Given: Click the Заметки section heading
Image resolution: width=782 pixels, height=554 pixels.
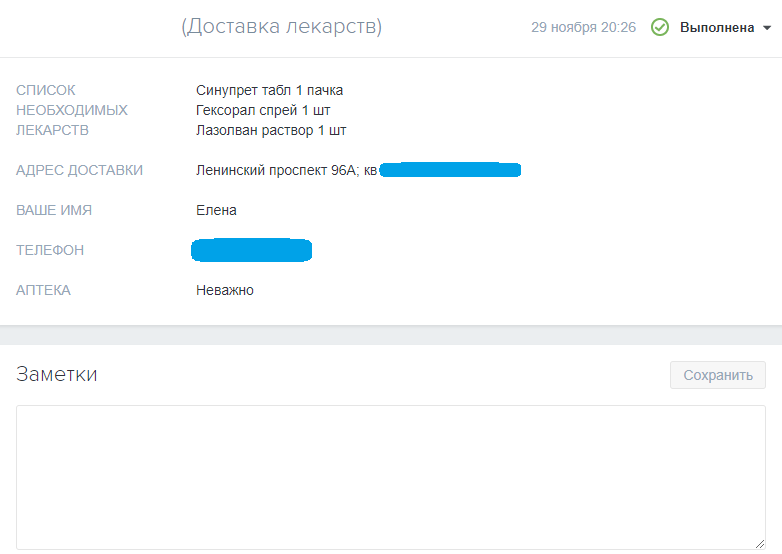Looking at the screenshot, I should click(57, 375).
